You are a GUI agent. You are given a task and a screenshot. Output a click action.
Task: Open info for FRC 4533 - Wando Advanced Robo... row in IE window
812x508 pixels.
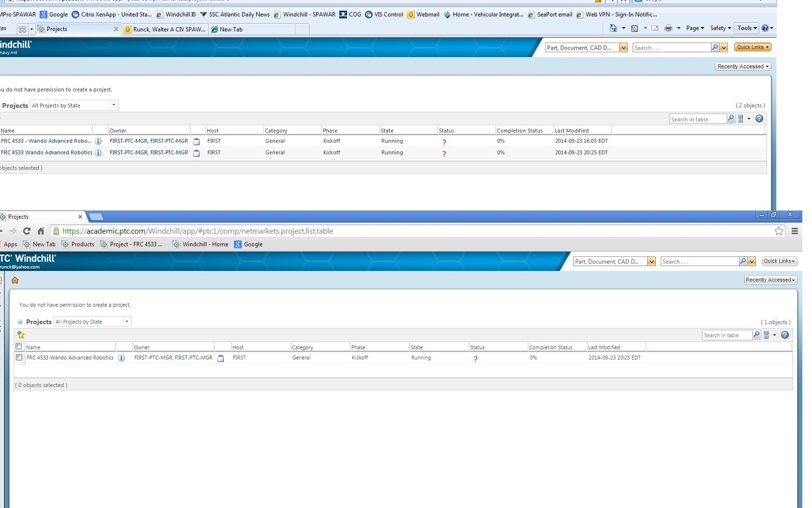98,141
